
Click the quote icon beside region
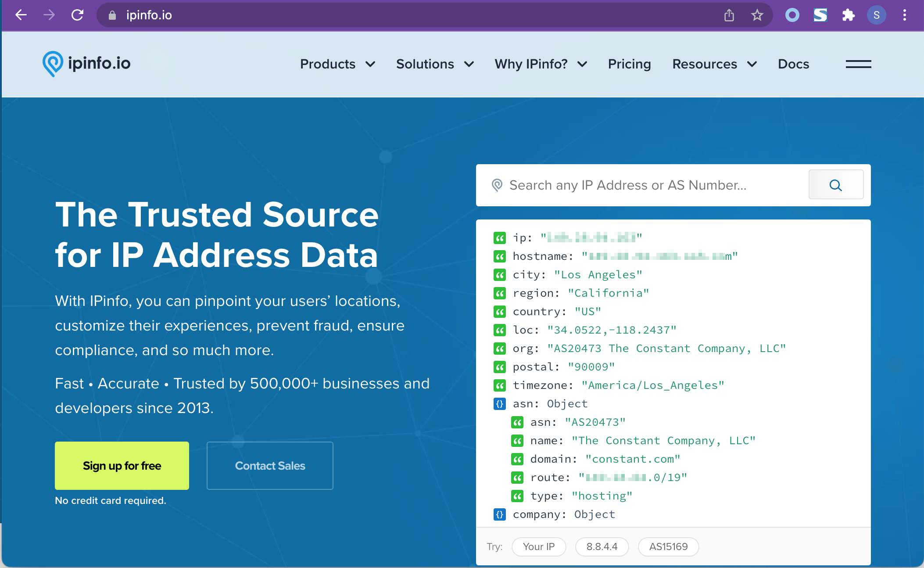pos(499,293)
